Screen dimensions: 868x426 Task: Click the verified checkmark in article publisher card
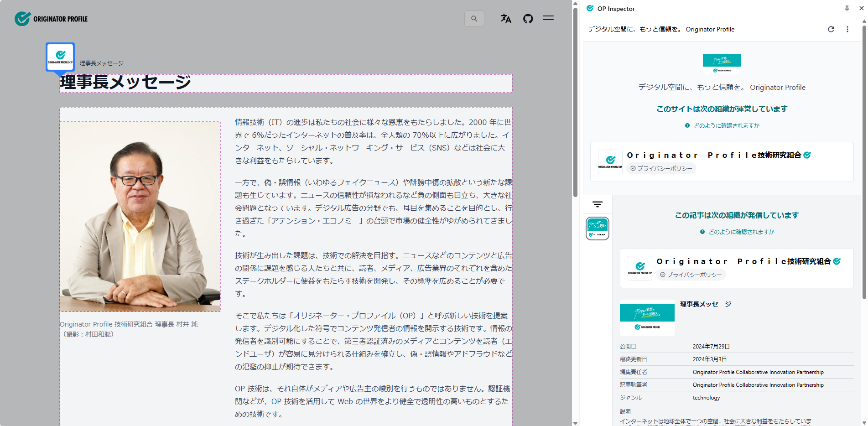837,261
